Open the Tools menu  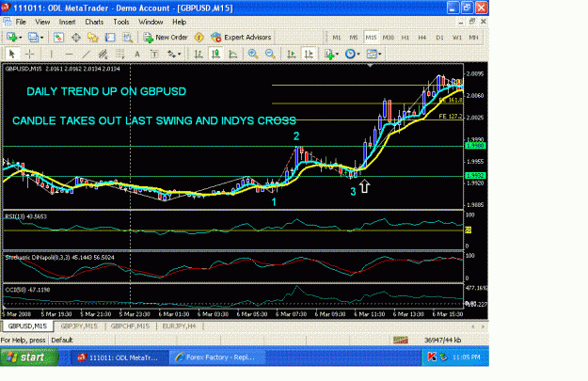[121, 23]
